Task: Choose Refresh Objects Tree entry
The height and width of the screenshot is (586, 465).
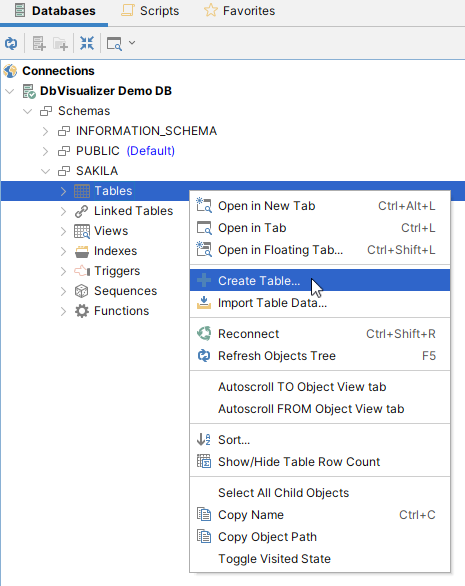Action: (x=320, y=356)
